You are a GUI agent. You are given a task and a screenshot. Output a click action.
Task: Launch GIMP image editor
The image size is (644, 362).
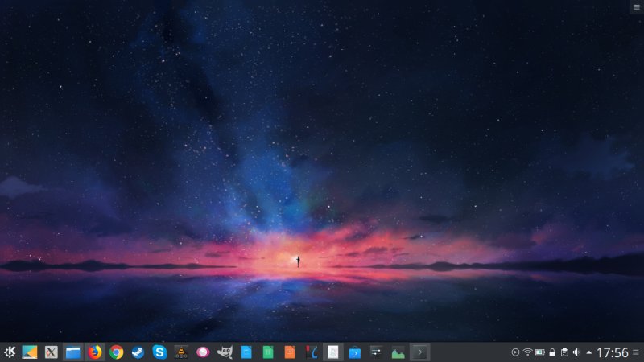tap(225, 352)
